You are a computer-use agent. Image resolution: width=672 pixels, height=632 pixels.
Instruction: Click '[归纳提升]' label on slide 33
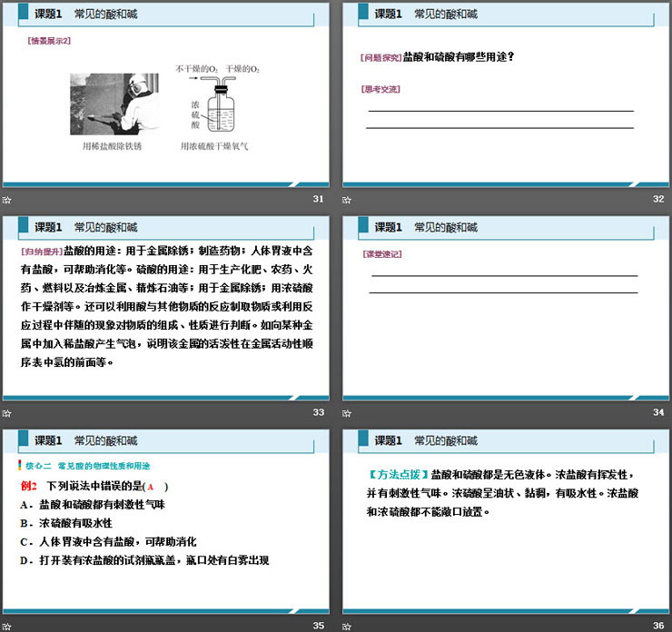coord(42,252)
